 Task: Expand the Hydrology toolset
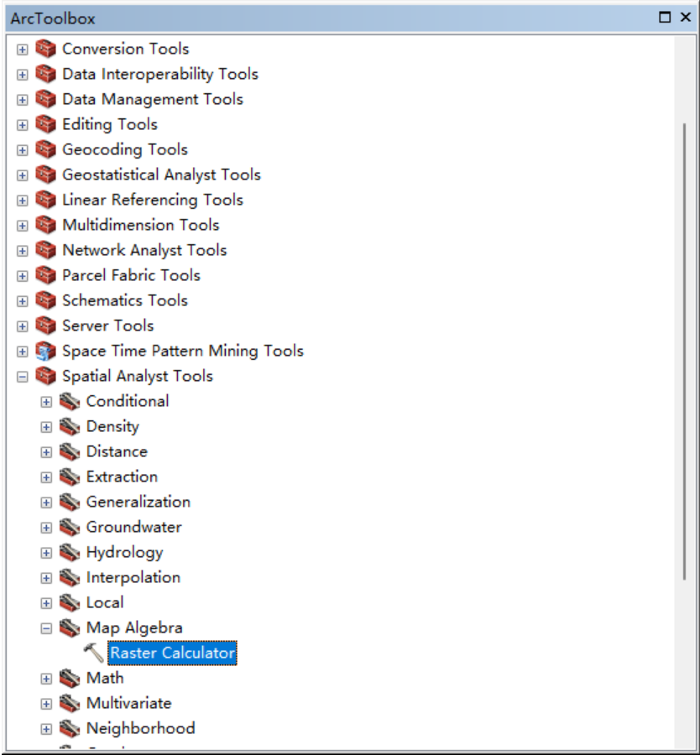[x=46, y=552]
